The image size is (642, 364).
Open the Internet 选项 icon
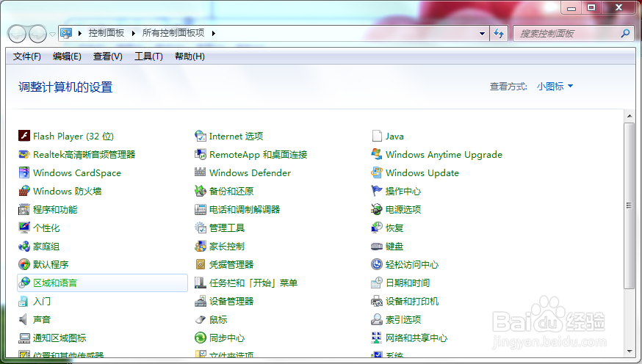201,135
